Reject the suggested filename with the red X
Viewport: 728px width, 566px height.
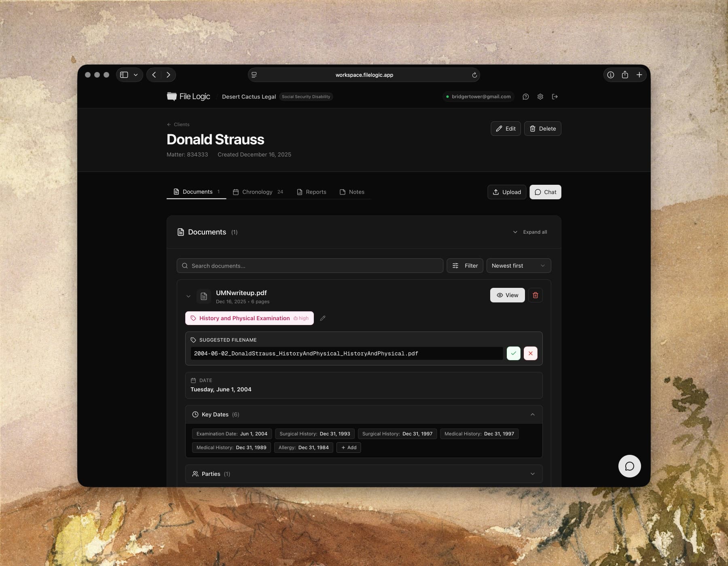click(530, 353)
